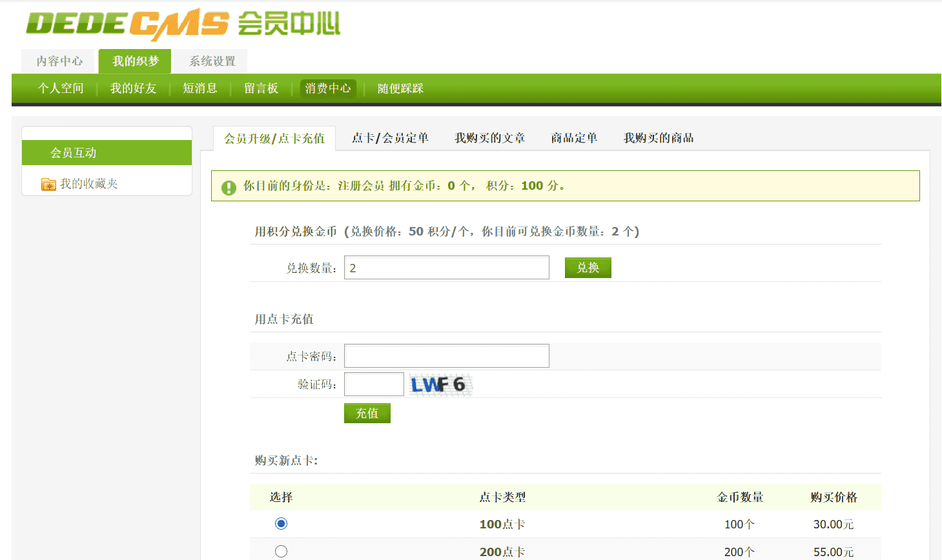This screenshot has height=560, width=942.
Task: Click the 兑换 button
Action: (588, 268)
